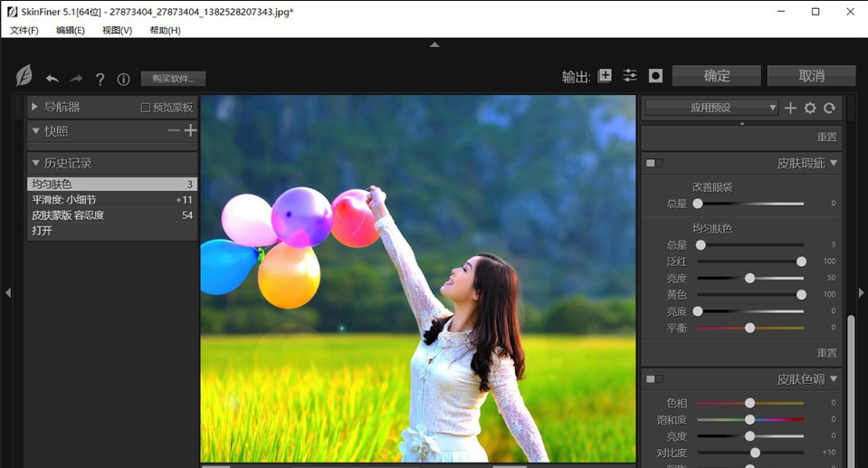Collapse left sidebar using the left edge arrow
Viewport: 868px width, 468px height.
point(8,292)
